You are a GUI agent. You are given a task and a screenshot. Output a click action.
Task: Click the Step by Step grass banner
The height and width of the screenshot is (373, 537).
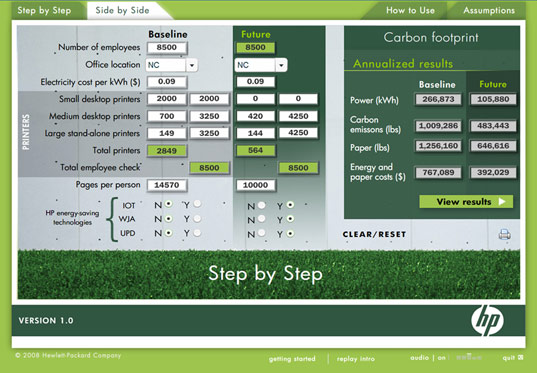269,274
